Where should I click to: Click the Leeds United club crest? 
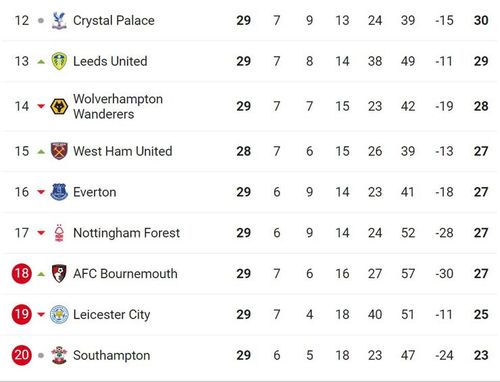pos(59,61)
